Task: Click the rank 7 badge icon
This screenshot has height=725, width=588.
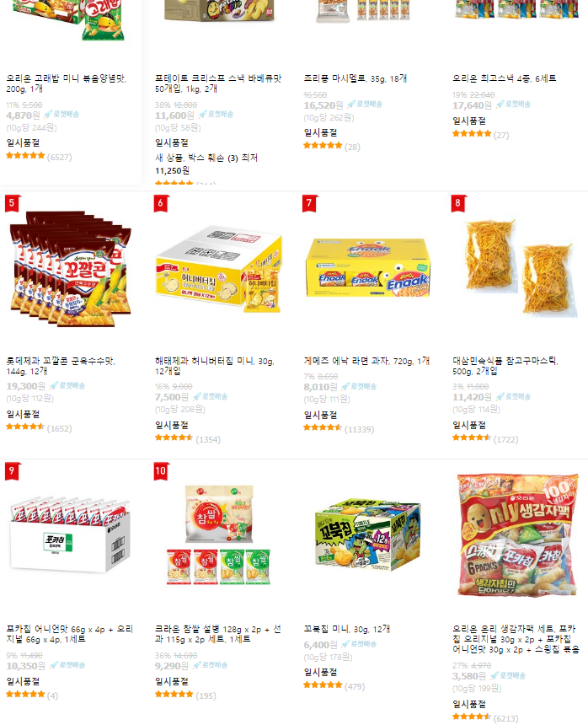Action: click(x=309, y=203)
